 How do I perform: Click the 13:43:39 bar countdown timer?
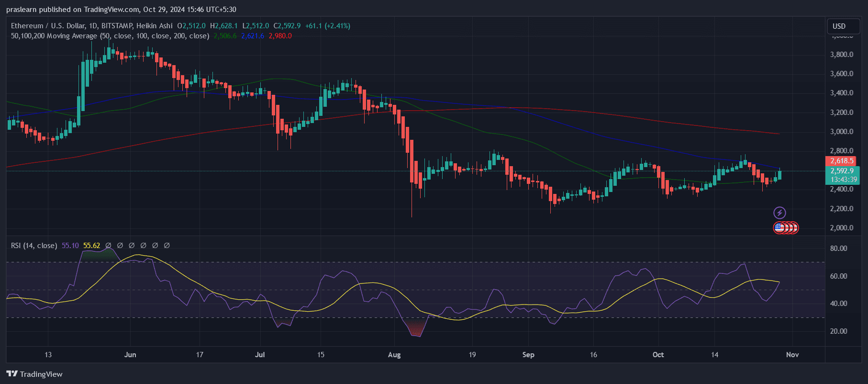point(844,180)
